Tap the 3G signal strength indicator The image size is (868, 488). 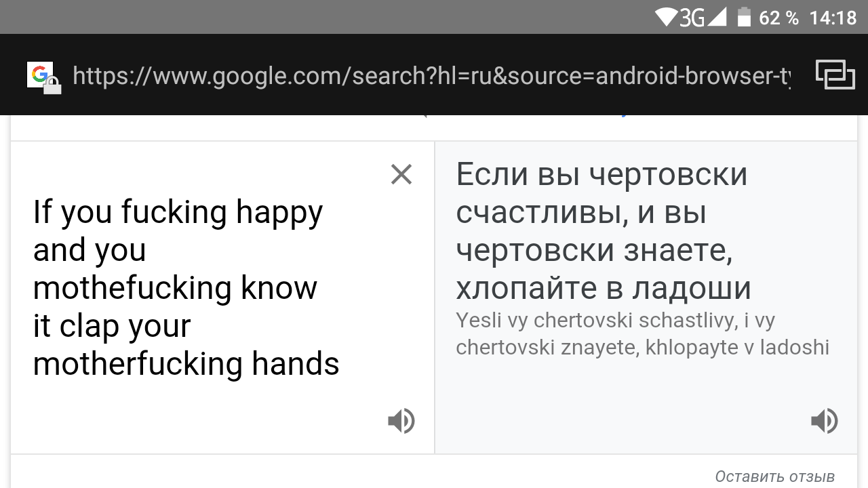pos(703,17)
